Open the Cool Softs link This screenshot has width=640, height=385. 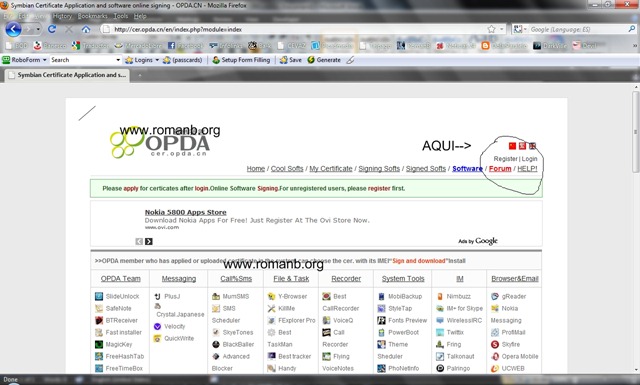(x=287, y=169)
